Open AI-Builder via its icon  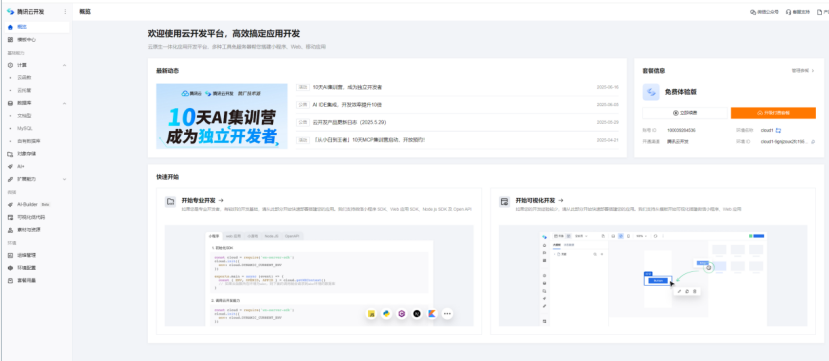[x=11, y=204]
